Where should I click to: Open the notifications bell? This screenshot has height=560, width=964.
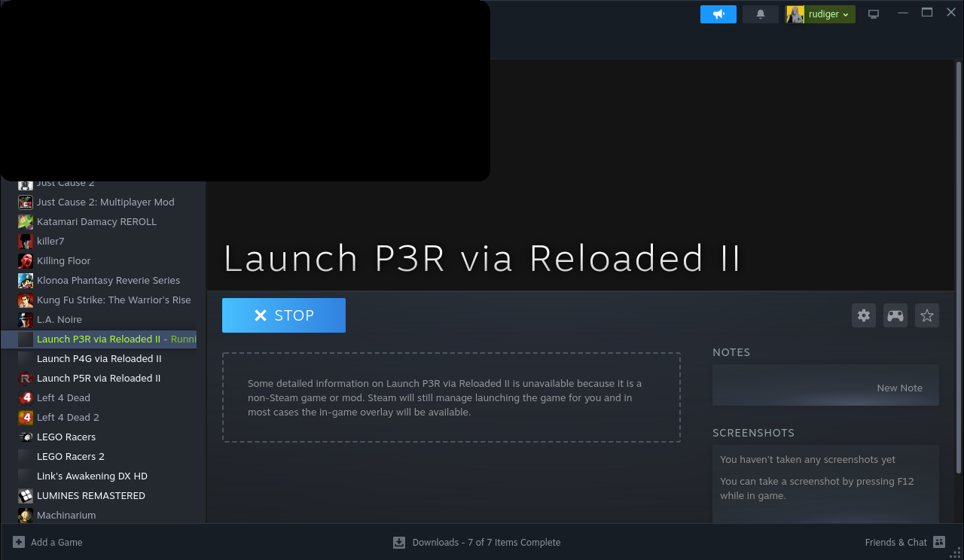pyautogui.click(x=761, y=14)
